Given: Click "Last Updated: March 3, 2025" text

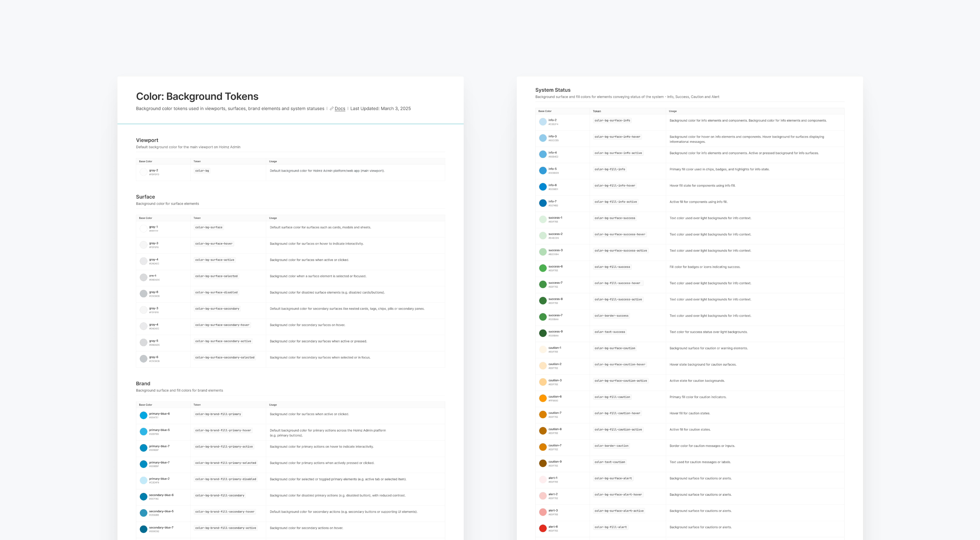Looking at the screenshot, I should [x=380, y=109].
